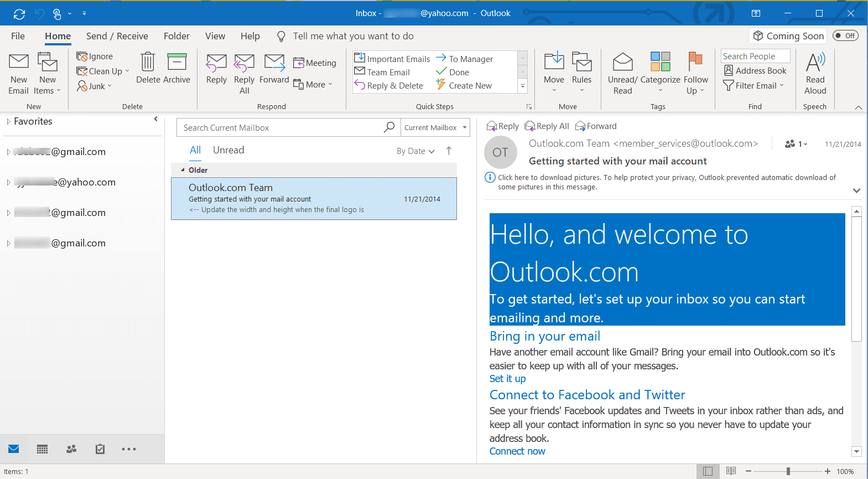
Task: Open the View tab
Action: coord(215,36)
